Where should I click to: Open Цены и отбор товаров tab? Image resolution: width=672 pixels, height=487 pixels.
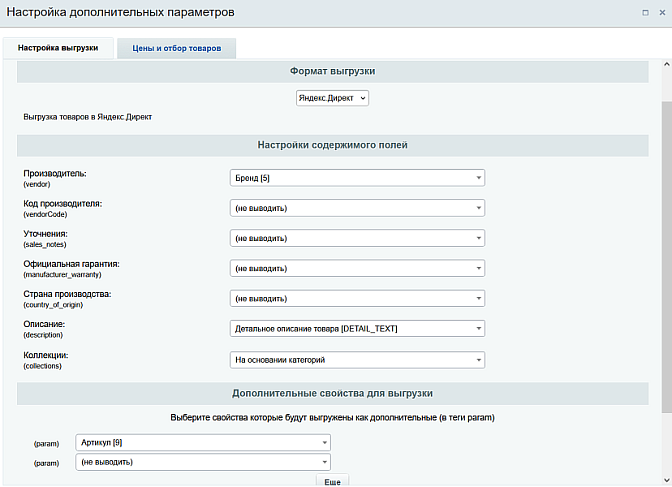(177, 48)
